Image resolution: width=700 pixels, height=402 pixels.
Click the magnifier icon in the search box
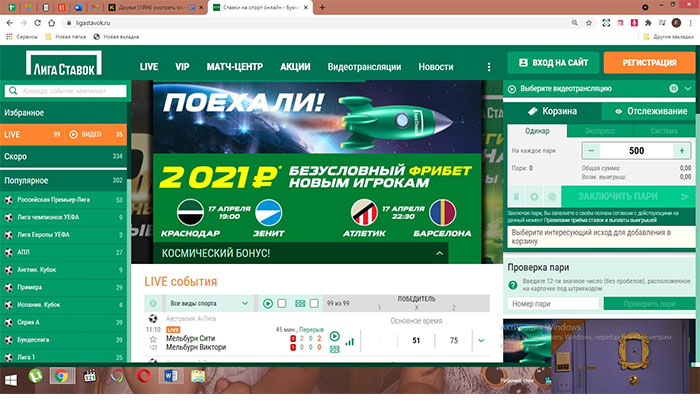pos(13,91)
